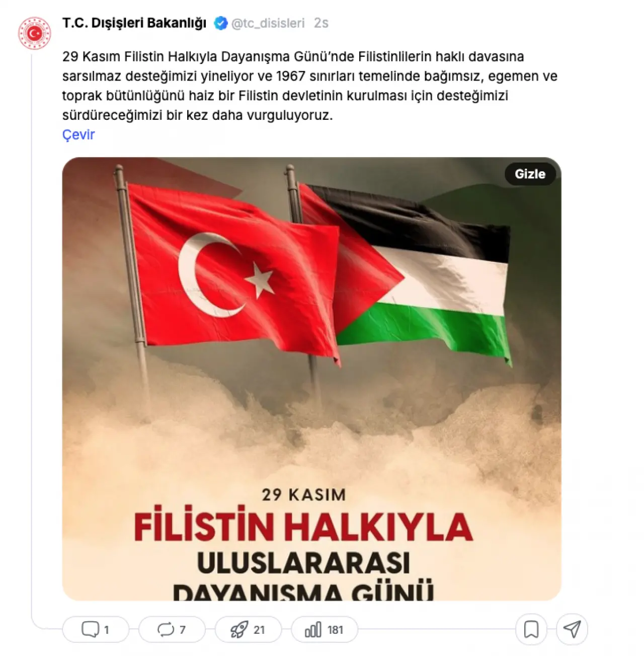Click the 2s timestamp

pos(321,23)
